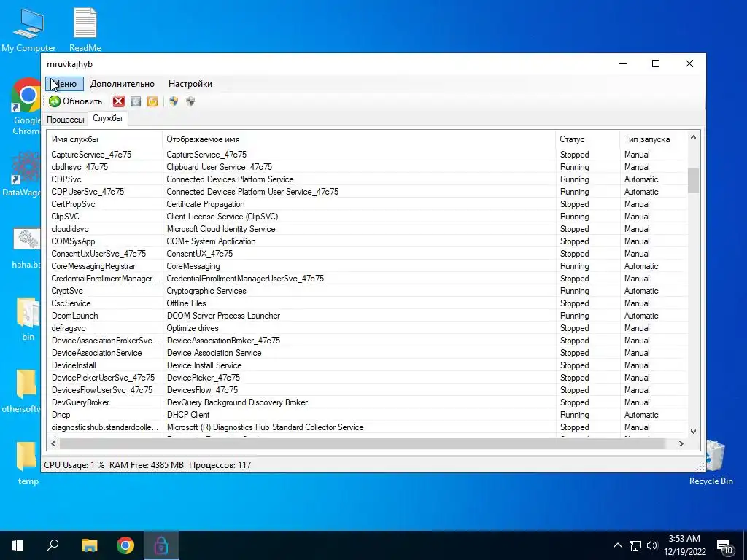
Task: Select the CoreMessagingRegistrar service
Action: tap(93, 265)
